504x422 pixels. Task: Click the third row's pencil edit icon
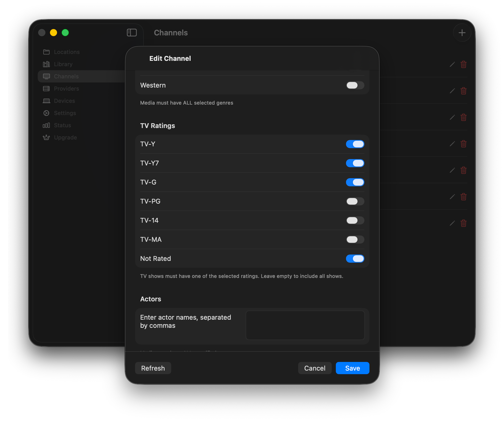[452, 117]
